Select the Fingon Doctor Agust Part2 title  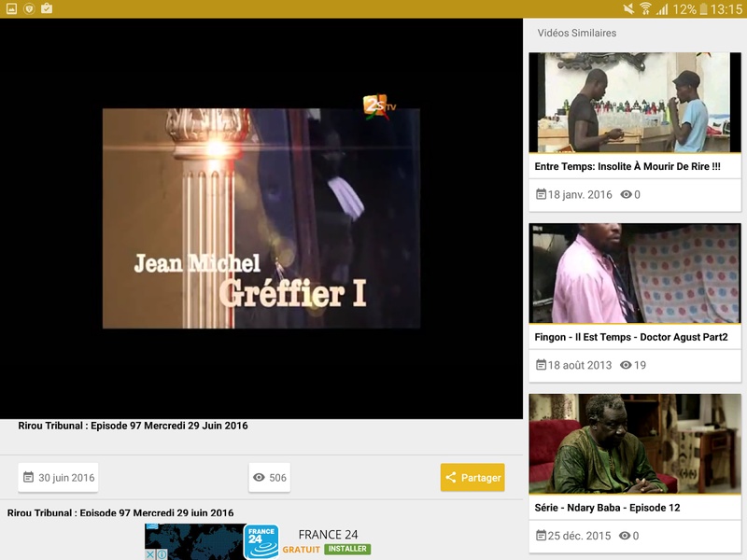[631, 337]
